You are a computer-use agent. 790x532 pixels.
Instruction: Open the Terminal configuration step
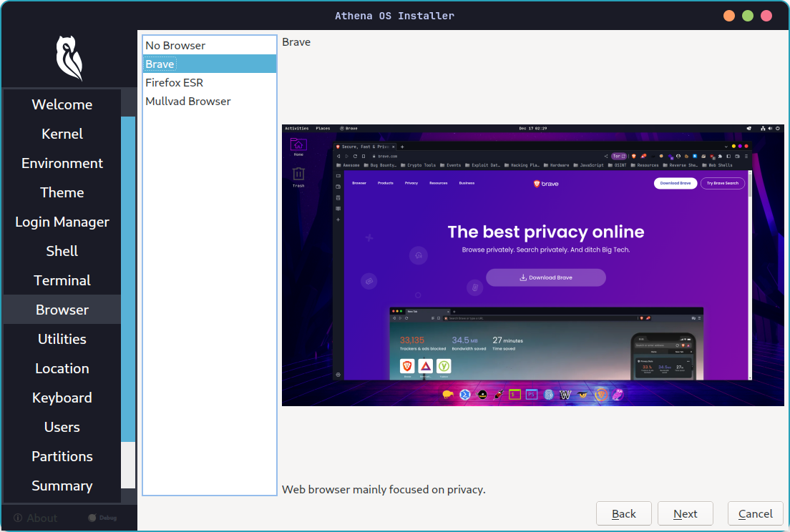pyautogui.click(x=62, y=280)
